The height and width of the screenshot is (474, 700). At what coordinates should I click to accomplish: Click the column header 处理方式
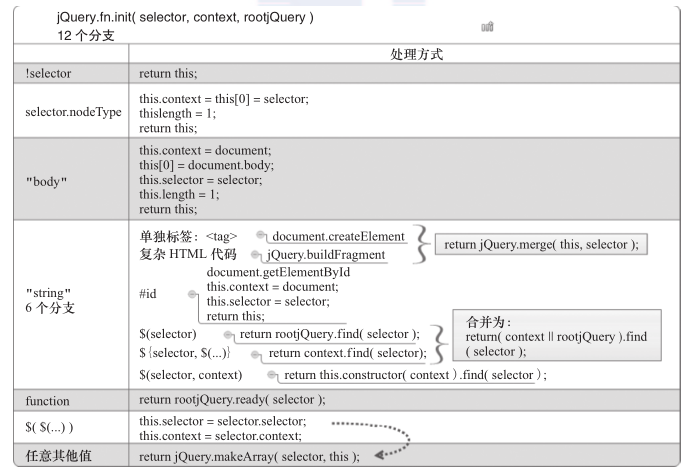416,54
